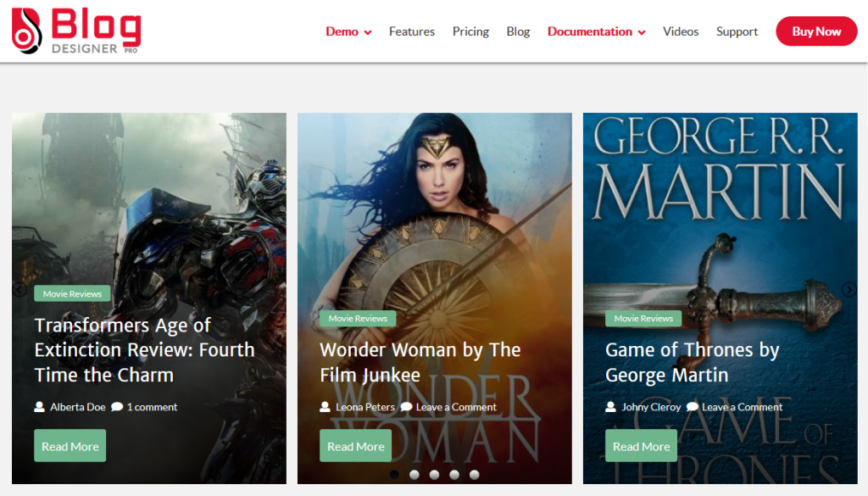The image size is (868, 496).
Task: Expand the Demo dropdown menu
Action: 348,31
